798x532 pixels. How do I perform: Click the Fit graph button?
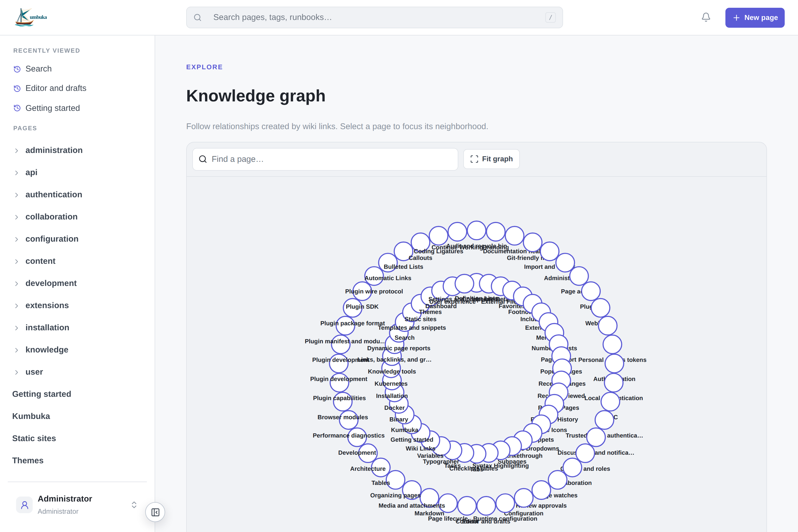(491, 159)
